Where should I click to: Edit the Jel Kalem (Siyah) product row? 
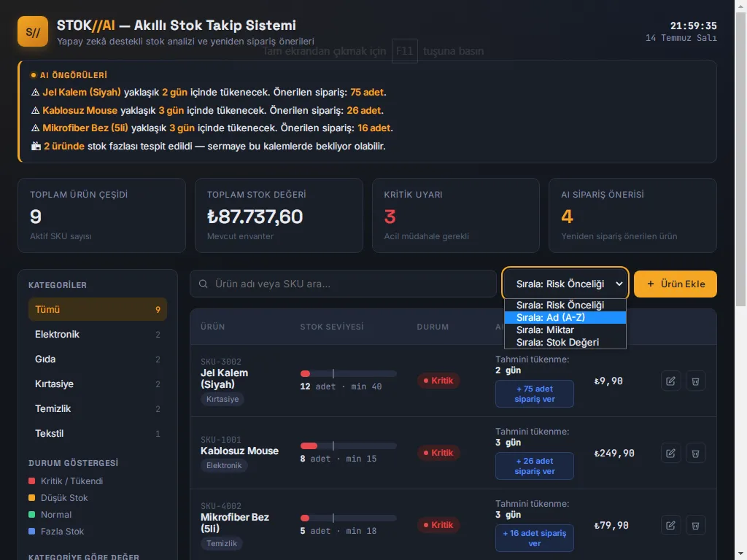[670, 381]
